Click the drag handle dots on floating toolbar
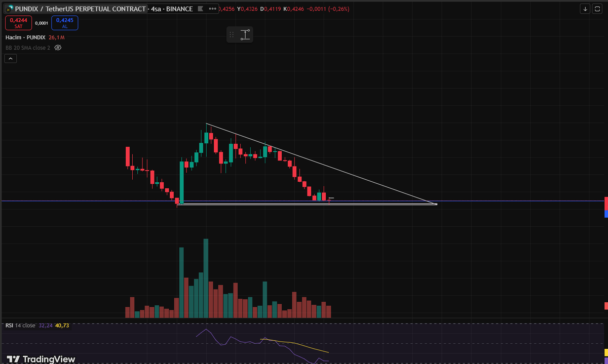The width and height of the screenshot is (608, 364). 232,34
